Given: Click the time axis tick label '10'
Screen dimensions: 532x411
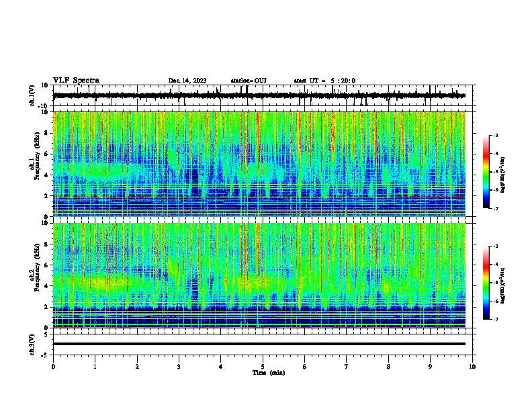Looking at the screenshot, I should point(472,367).
